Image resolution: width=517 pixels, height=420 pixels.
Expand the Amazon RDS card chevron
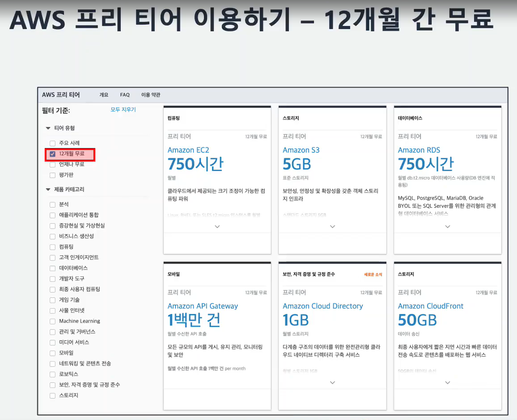click(x=447, y=226)
